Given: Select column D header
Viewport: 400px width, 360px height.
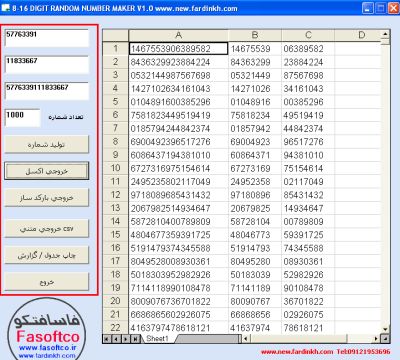Looking at the screenshot, I should (358, 35).
